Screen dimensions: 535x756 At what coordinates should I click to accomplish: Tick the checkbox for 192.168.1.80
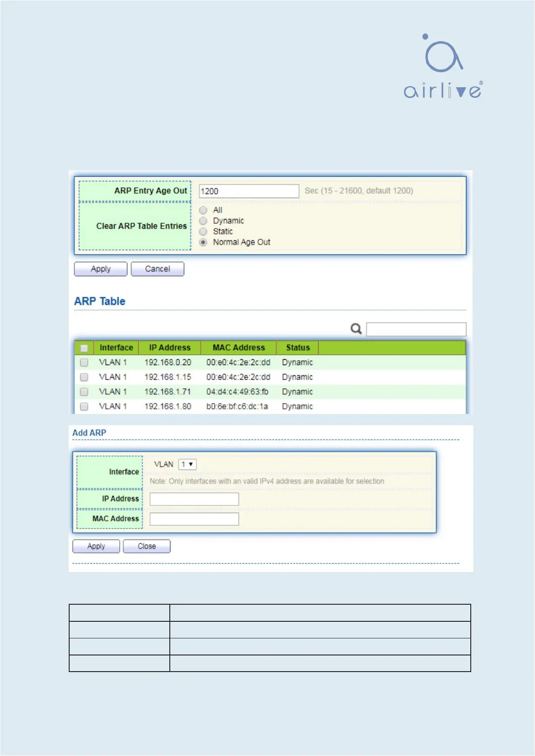pos(84,406)
